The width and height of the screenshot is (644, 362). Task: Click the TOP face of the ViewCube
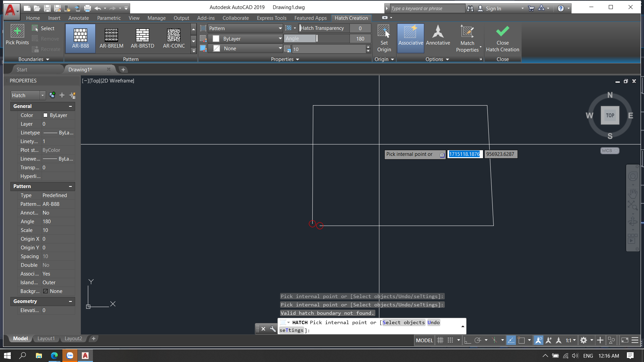tap(610, 115)
